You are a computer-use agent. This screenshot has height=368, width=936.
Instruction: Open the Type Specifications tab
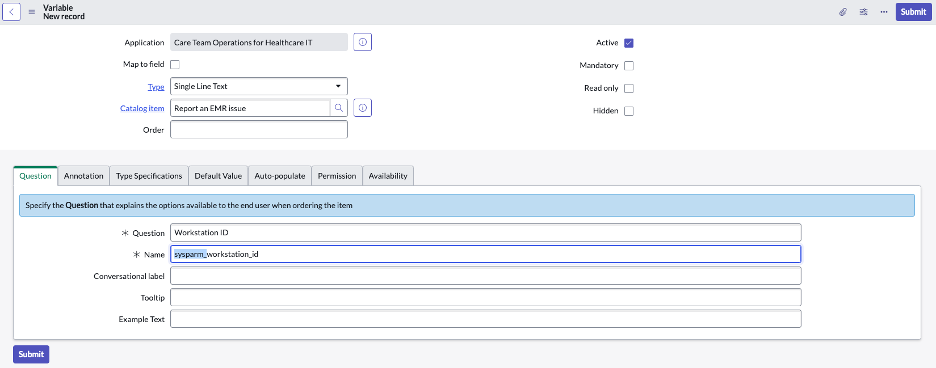(x=149, y=176)
